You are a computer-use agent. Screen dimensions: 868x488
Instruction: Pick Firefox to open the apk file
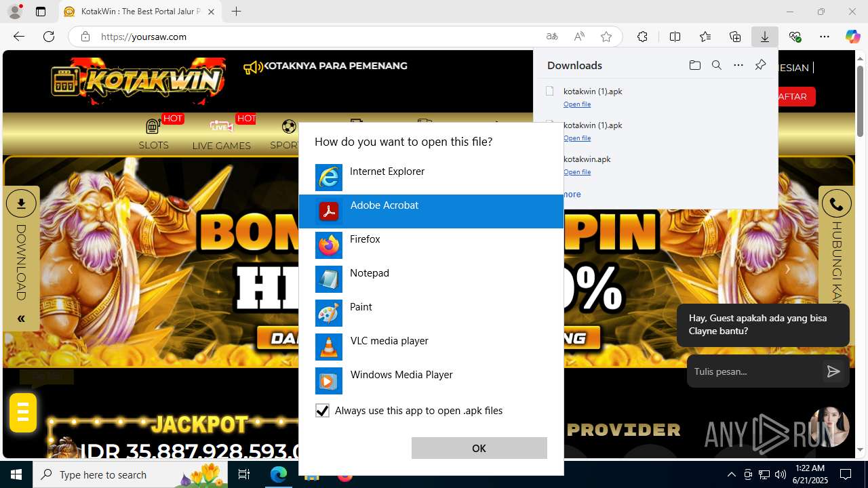coord(431,245)
